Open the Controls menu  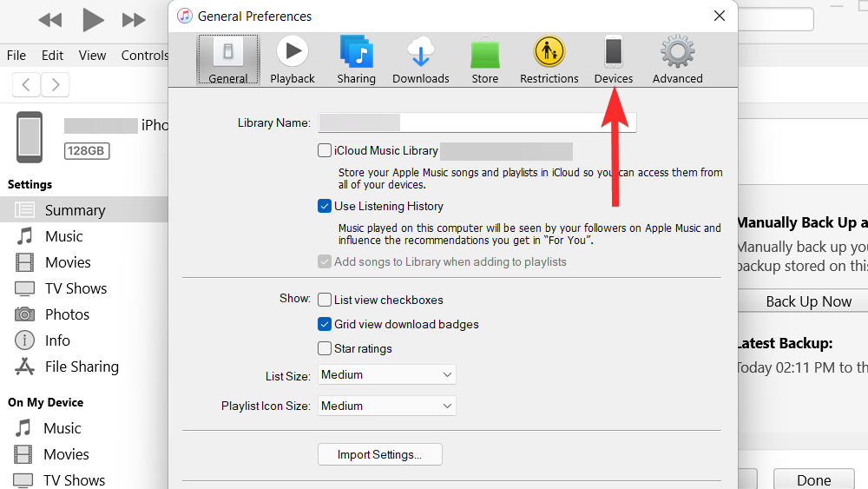(x=145, y=55)
